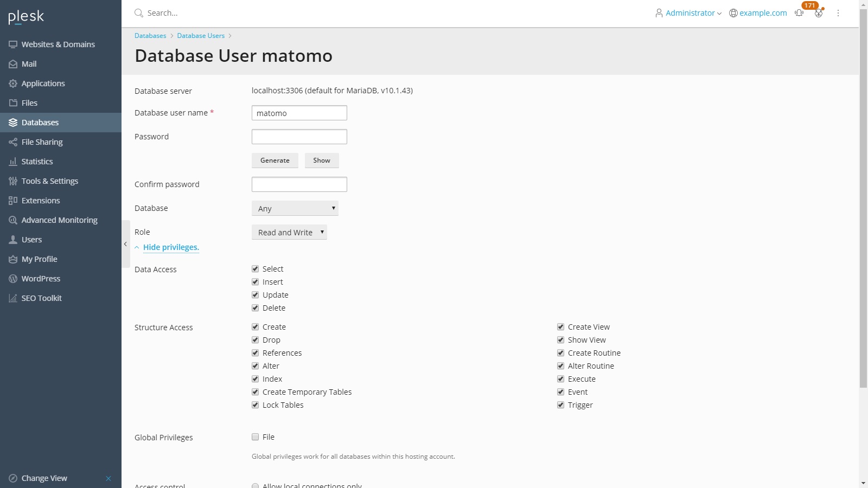Click the Hide privileges link
Image resolution: width=868 pixels, height=488 pixels.
click(x=171, y=247)
